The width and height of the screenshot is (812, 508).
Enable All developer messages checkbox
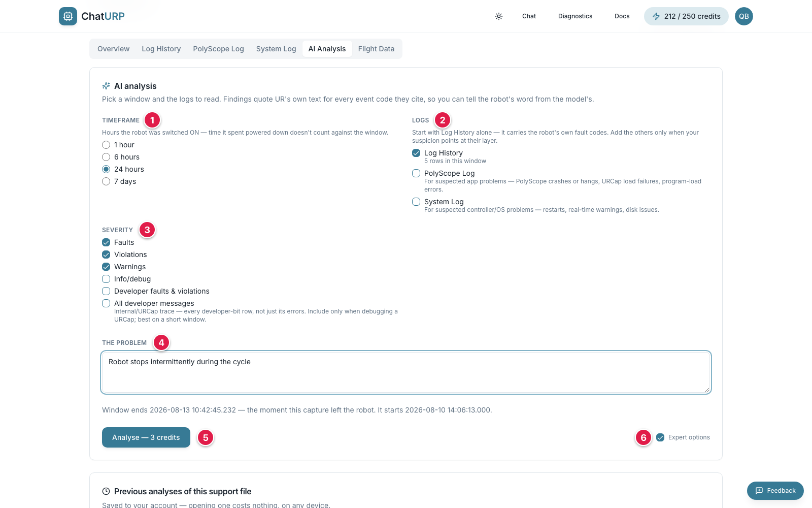pos(106,303)
